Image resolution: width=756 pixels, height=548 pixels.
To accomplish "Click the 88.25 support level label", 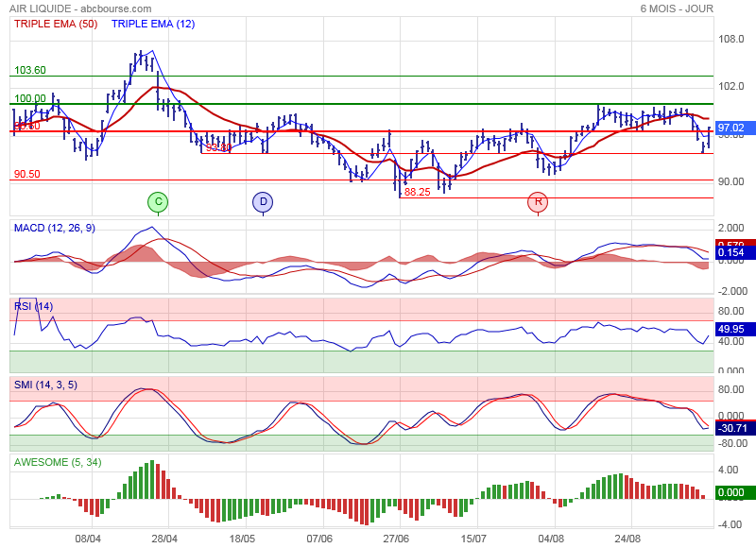I will tap(418, 192).
